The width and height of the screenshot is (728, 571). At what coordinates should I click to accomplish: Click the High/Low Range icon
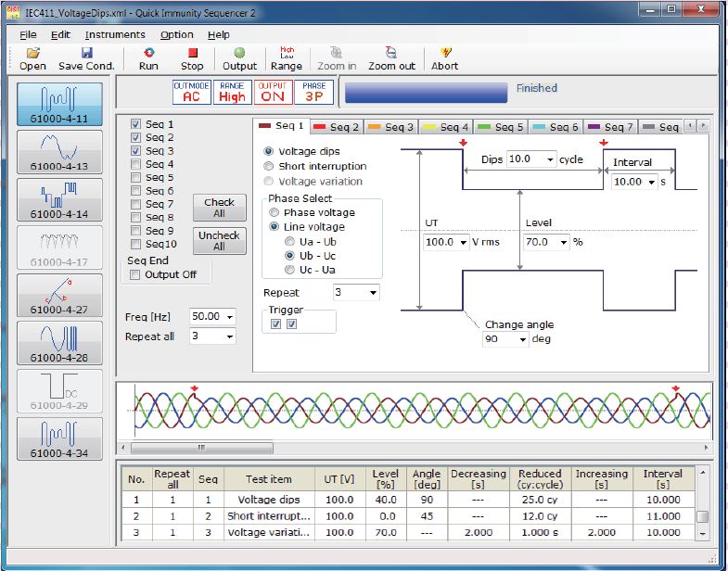coord(287,54)
